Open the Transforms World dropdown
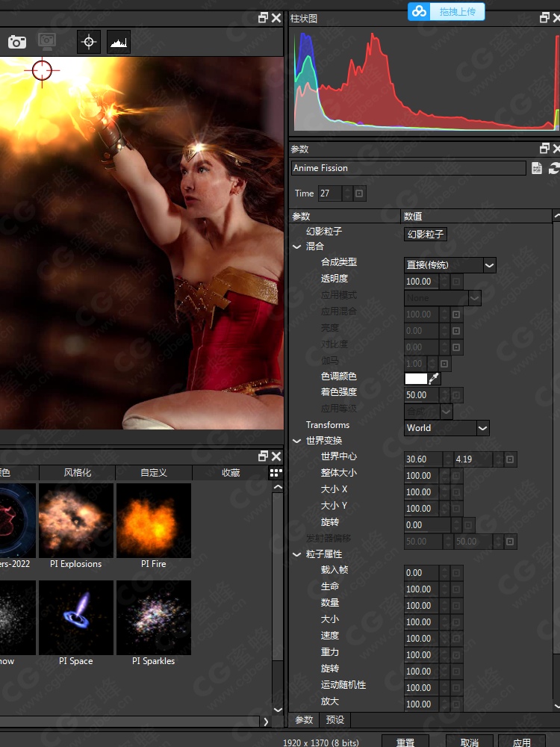 447,428
